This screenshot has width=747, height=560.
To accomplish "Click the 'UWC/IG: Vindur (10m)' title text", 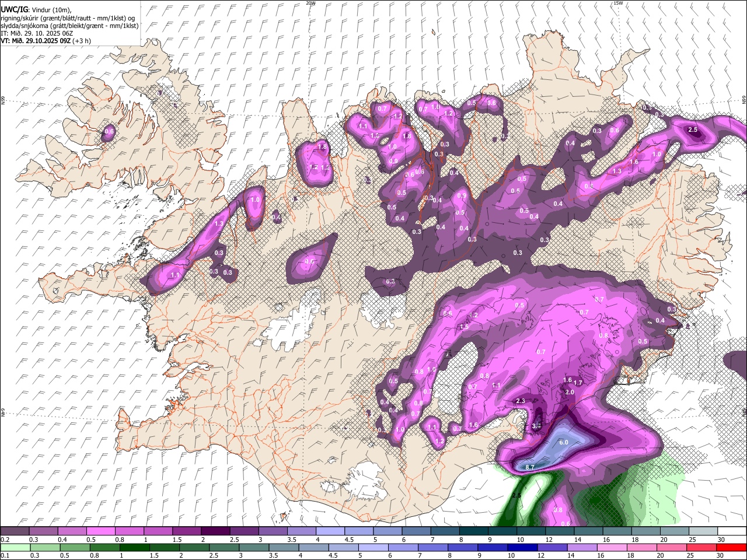I will click(36, 10).
